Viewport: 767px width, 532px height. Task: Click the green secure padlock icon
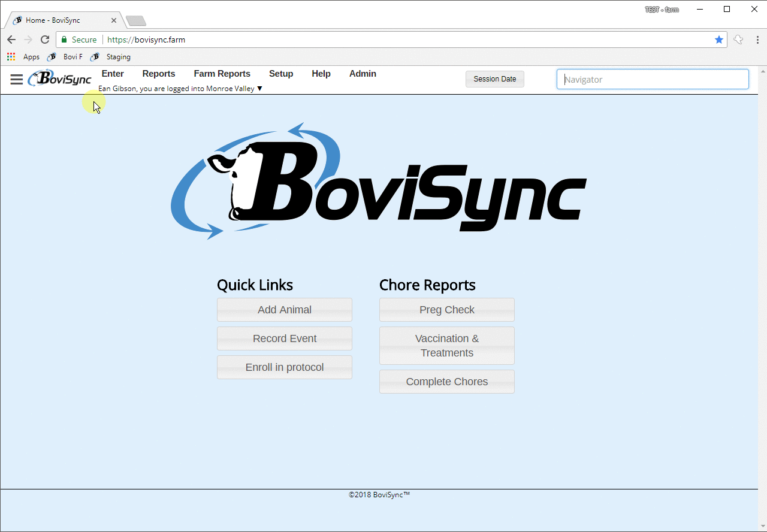pyautogui.click(x=64, y=40)
